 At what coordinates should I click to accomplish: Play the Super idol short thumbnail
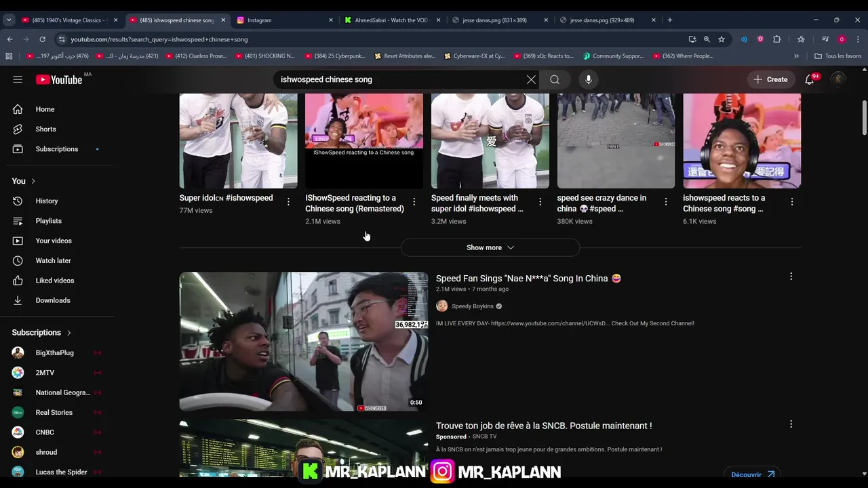pos(238,141)
